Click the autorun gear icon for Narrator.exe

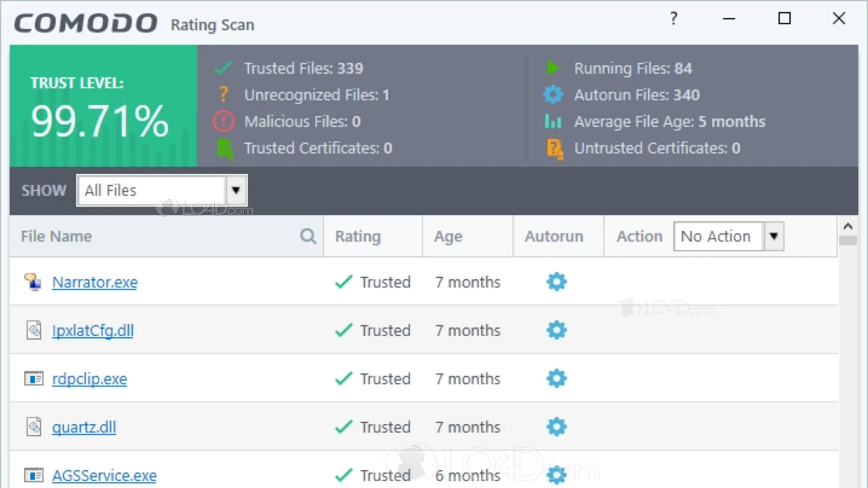pos(556,281)
